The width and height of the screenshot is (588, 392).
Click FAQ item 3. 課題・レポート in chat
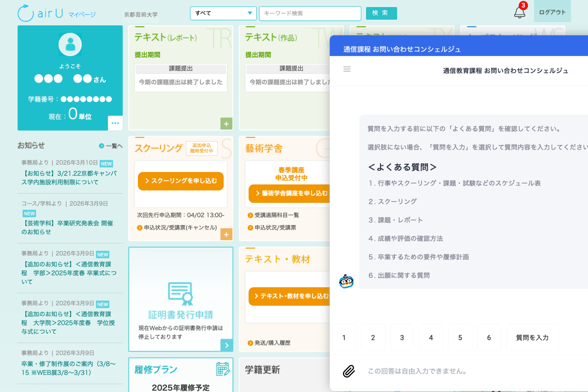click(396, 220)
